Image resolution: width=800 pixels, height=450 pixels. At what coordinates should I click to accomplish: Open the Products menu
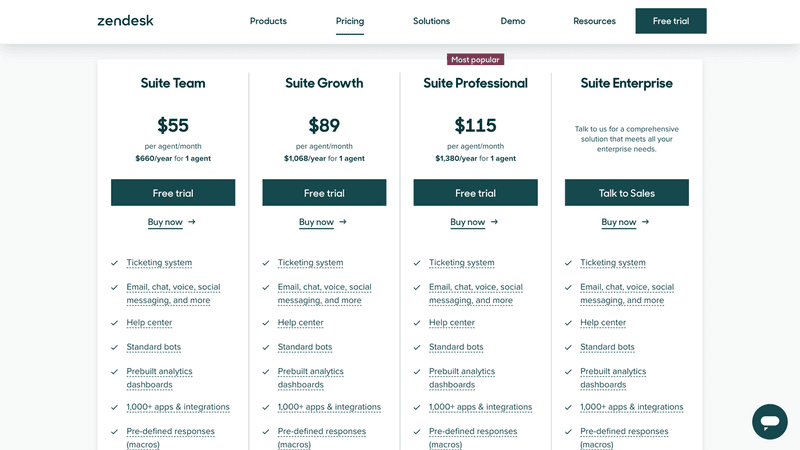[x=268, y=21]
